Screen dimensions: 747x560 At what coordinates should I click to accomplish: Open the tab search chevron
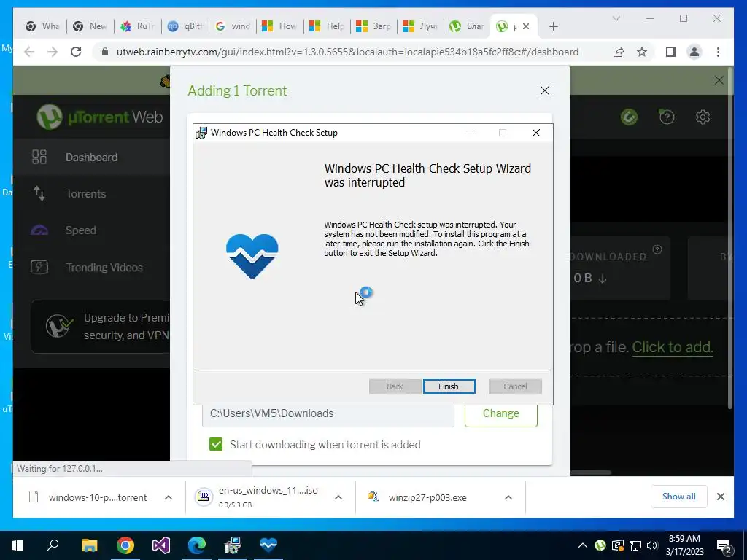pyautogui.click(x=616, y=18)
